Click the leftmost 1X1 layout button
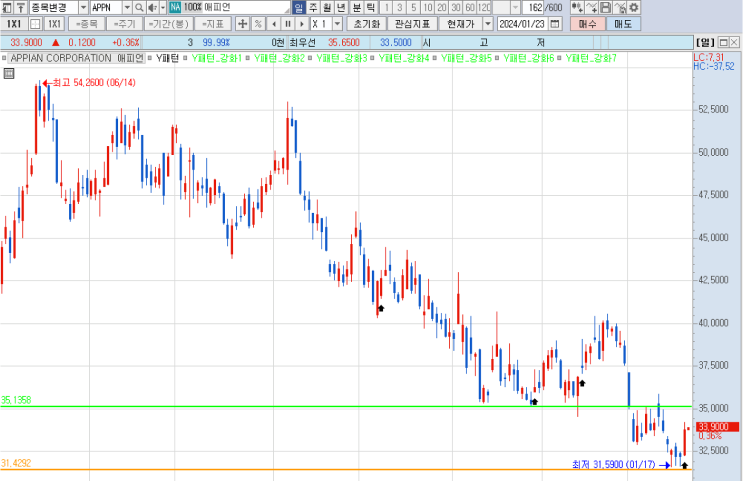743x481 pixels. coord(14,24)
